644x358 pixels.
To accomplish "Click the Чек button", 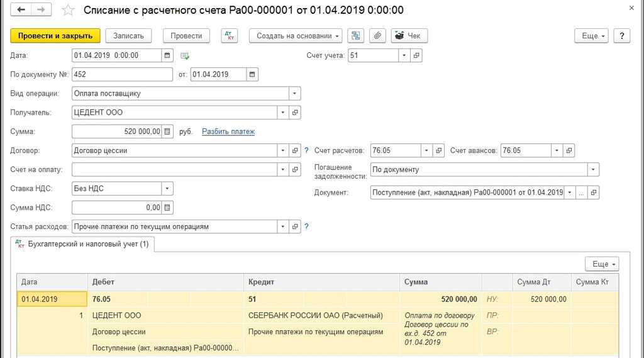I will tap(409, 36).
